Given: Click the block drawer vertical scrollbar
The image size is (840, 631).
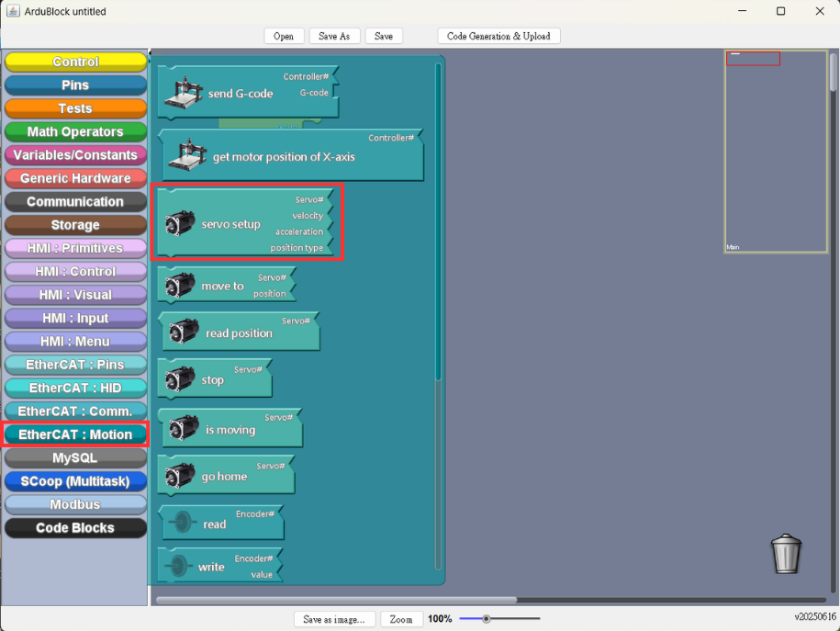Looking at the screenshot, I should (438, 221).
